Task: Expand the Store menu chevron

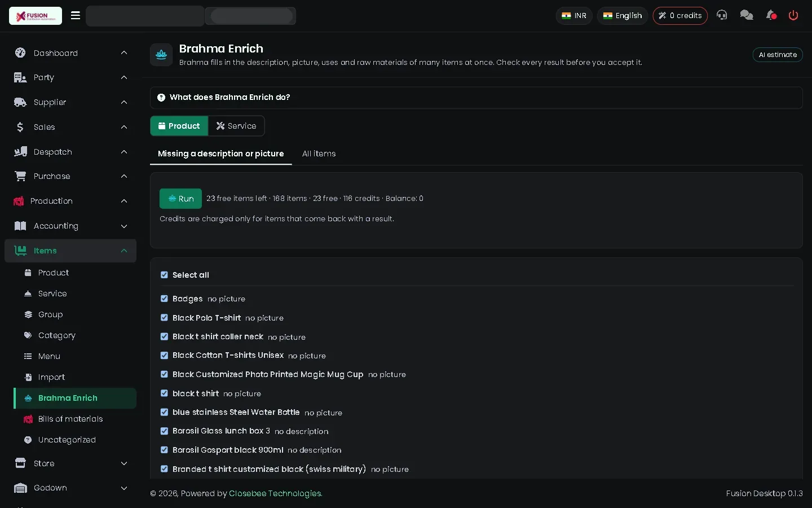Action: 124,463
